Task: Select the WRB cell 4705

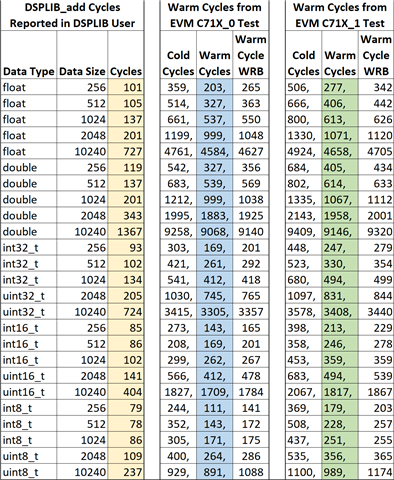Action: [x=376, y=151]
